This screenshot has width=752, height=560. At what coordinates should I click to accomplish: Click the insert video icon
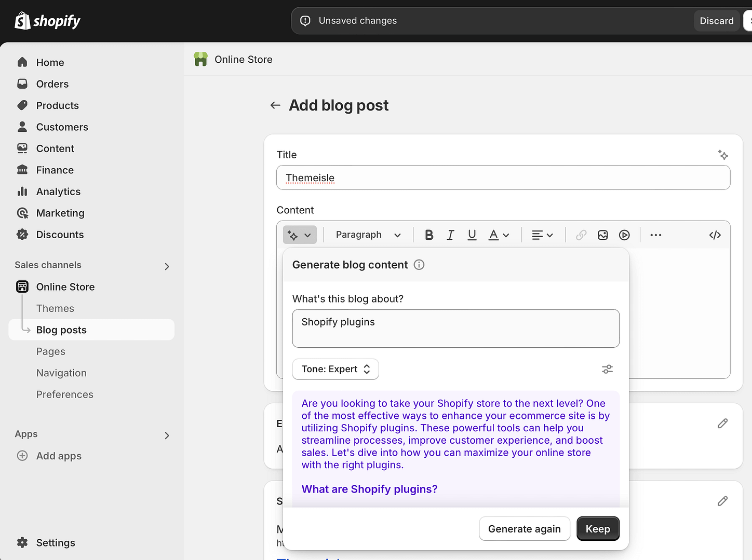click(624, 235)
